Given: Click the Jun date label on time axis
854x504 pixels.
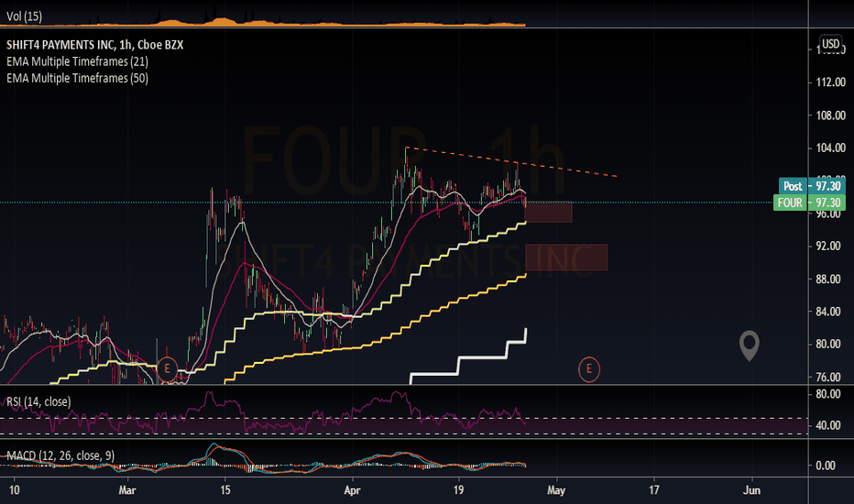Looking at the screenshot, I should coord(751,490).
